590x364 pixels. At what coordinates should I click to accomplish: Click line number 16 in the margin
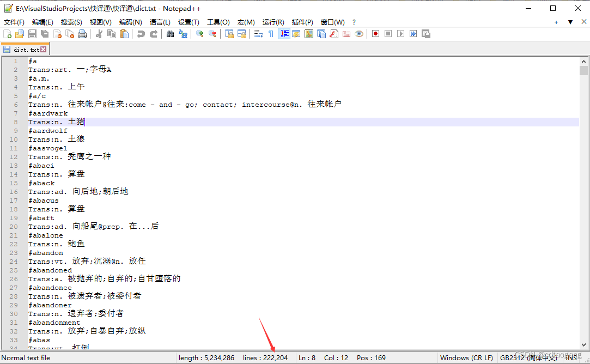pyautogui.click(x=14, y=192)
